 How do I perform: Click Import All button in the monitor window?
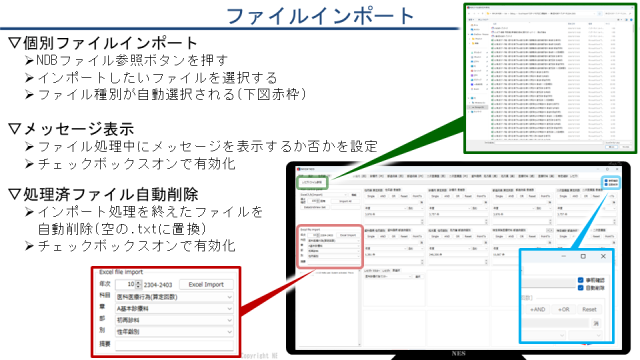point(345,201)
